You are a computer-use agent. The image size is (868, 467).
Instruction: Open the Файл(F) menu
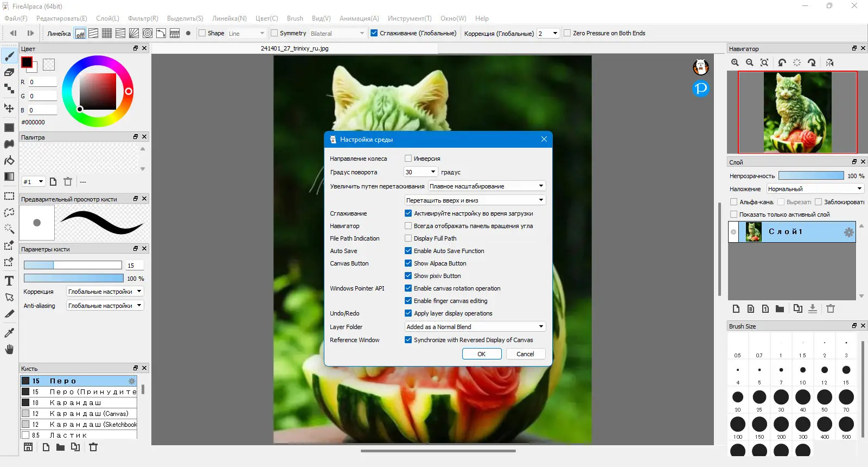click(x=16, y=18)
